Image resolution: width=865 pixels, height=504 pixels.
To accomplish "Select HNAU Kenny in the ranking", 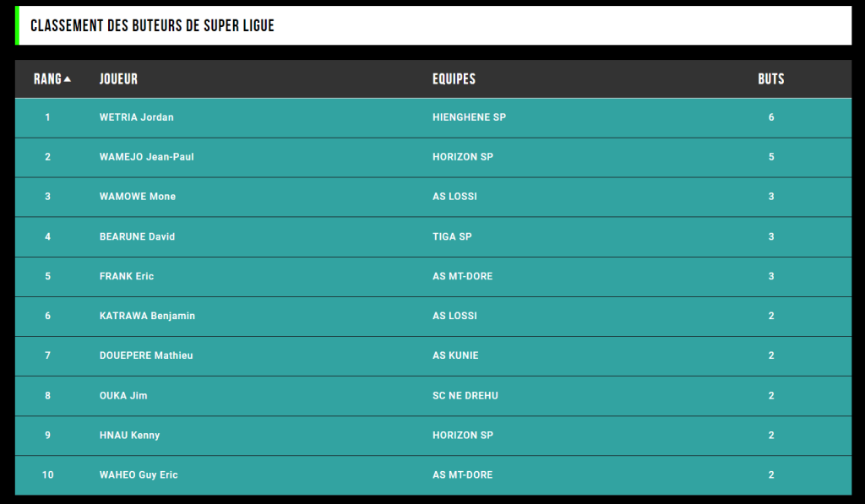I will [x=129, y=435].
